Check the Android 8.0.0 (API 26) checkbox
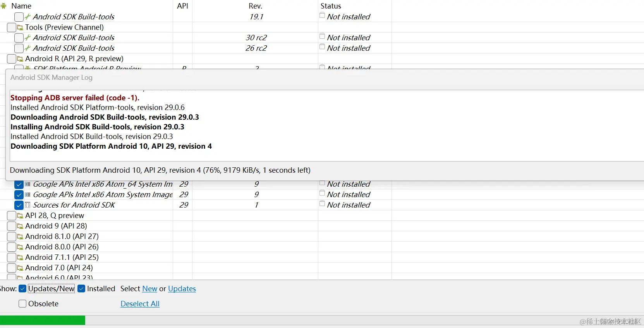 coord(12,247)
